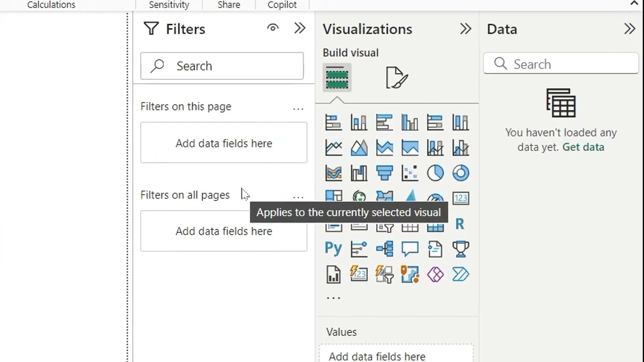Add the Power Automate visual
Screen dimensions: 644x362
click(460, 274)
